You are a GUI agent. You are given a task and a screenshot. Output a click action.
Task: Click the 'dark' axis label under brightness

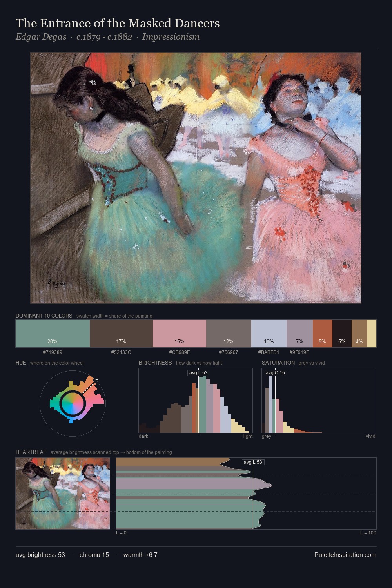[143, 436]
